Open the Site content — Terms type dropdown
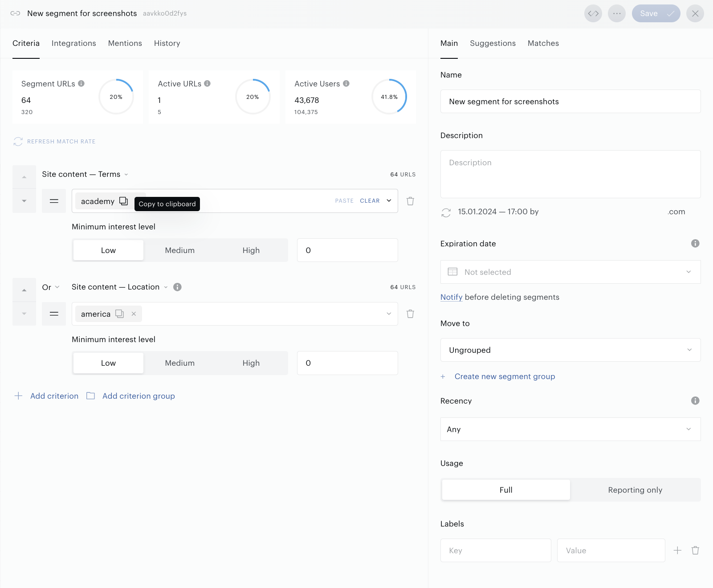713x588 pixels. point(85,174)
